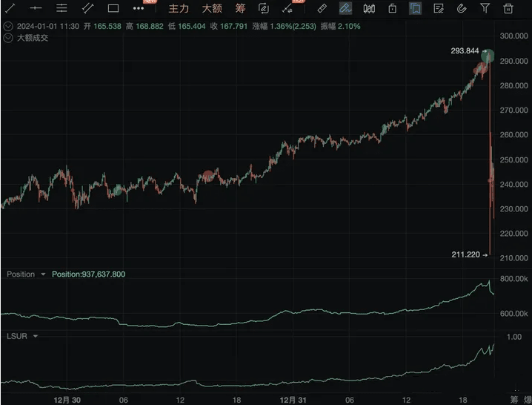Click the 211.220 low price label
Screen dimensions: 532x405
(x=466, y=254)
